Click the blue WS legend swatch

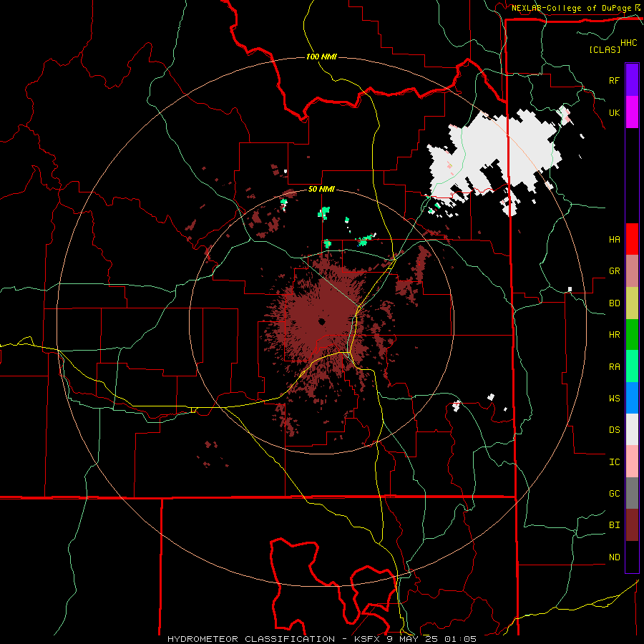click(632, 398)
